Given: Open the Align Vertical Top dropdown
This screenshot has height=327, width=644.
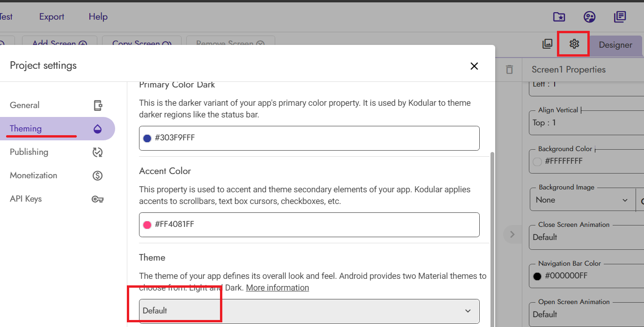Looking at the screenshot, I should pyautogui.click(x=587, y=123).
